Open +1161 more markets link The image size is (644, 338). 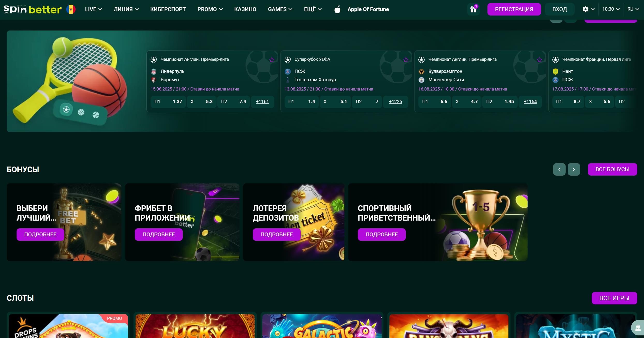[262, 102]
